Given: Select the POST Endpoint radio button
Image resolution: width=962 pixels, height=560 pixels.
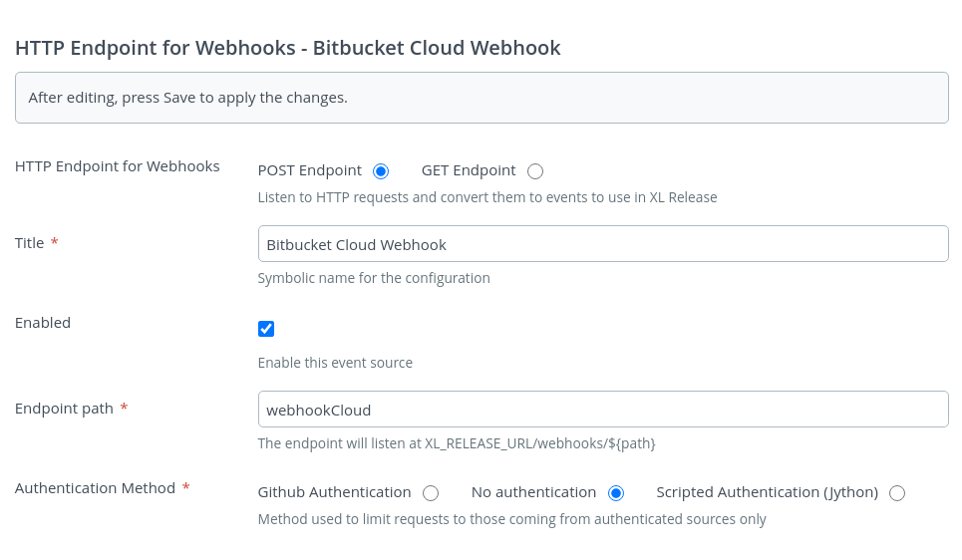Looking at the screenshot, I should (x=380, y=171).
